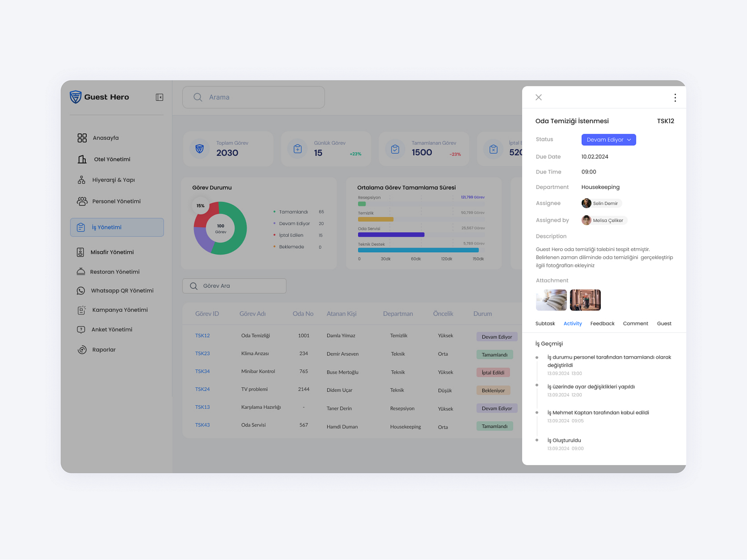Open the Devam Ediyor status dropdown
Image resolution: width=747 pixels, height=560 pixels.
click(608, 140)
